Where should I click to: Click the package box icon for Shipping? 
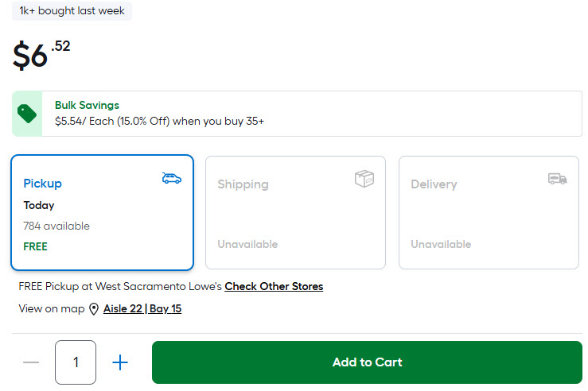[x=364, y=179]
